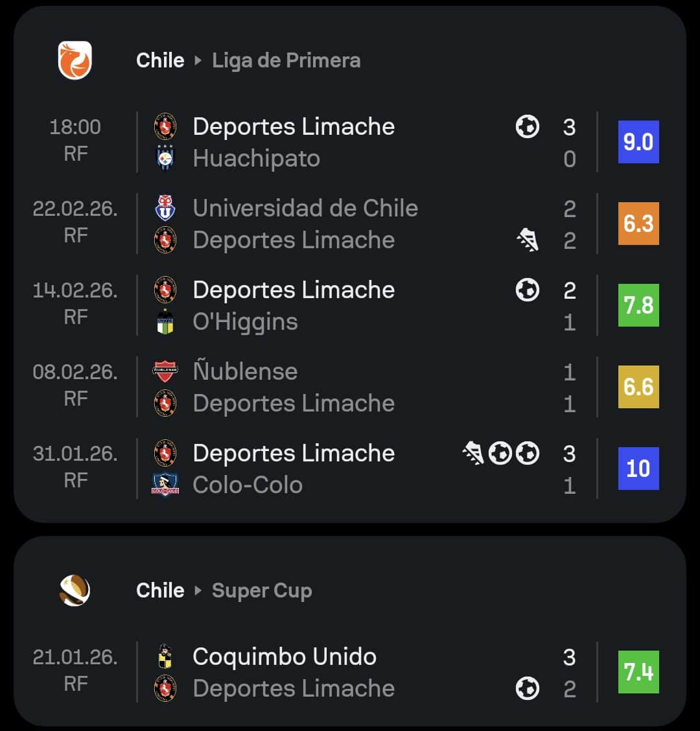Tap the Coquimbo Unido team crest
This screenshot has width=700, height=731.
coord(165,656)
